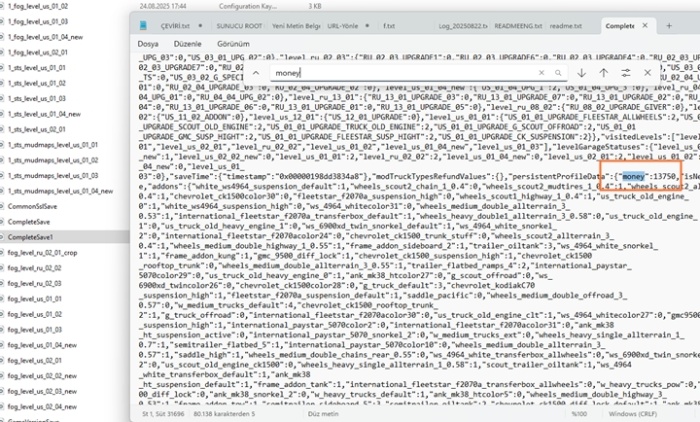700x422 pixels.
Task: Expand the find bar to show replace
Action: click(256, 73)
